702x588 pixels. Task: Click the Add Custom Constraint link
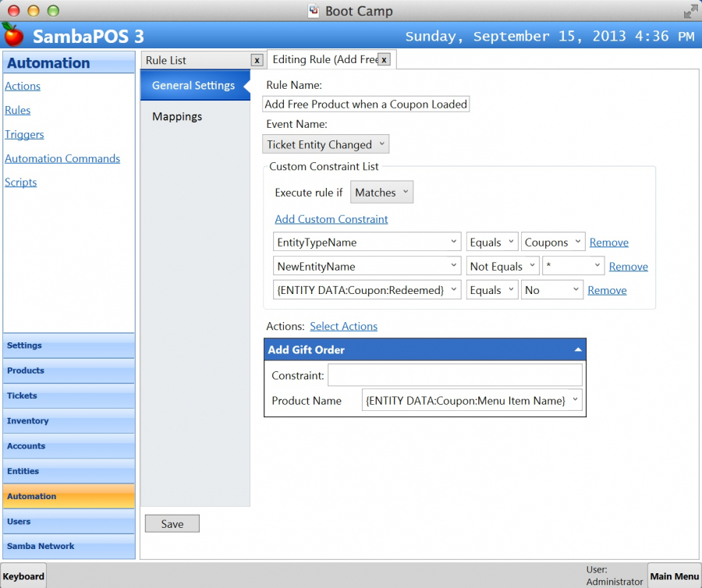click(x=331, y=219)
